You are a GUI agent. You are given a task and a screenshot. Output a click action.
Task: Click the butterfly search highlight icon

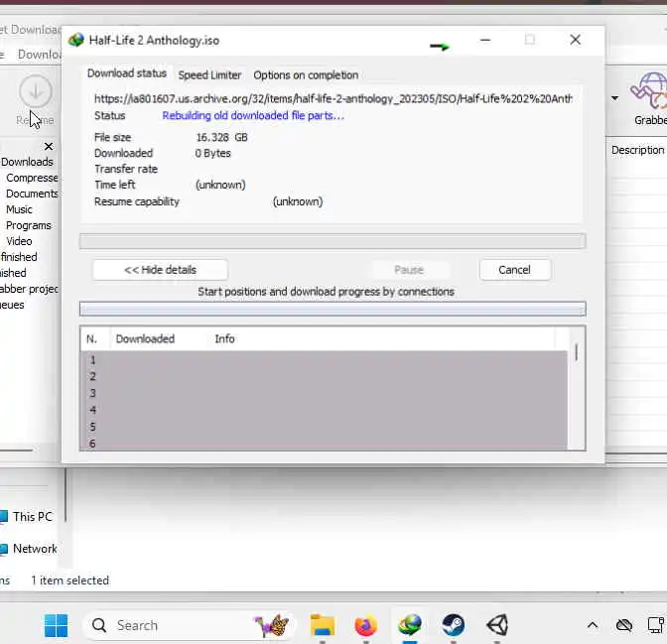point(272,625)
